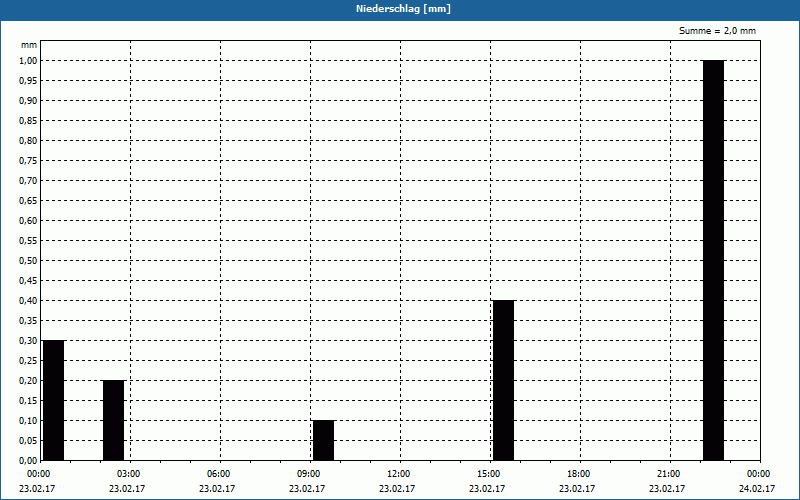The image size is (800, 500).
Task: Select the 0,15 y-axis value
Action: [28, 401]
